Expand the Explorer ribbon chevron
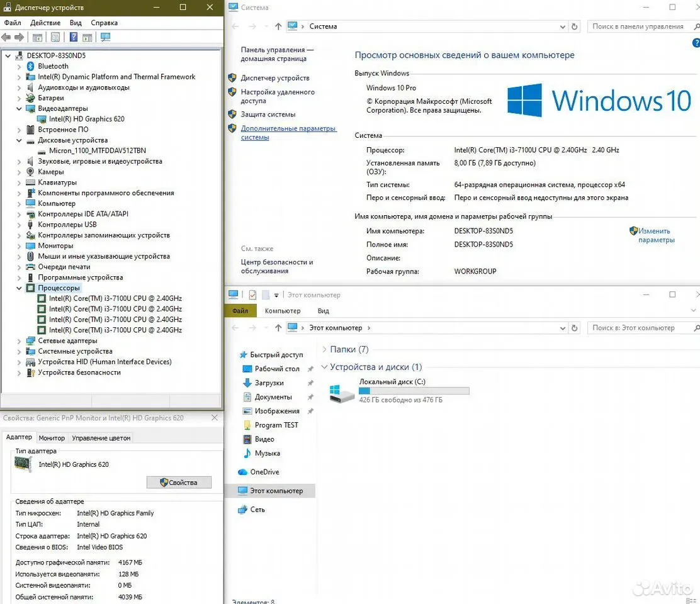 tap(693, 311)
